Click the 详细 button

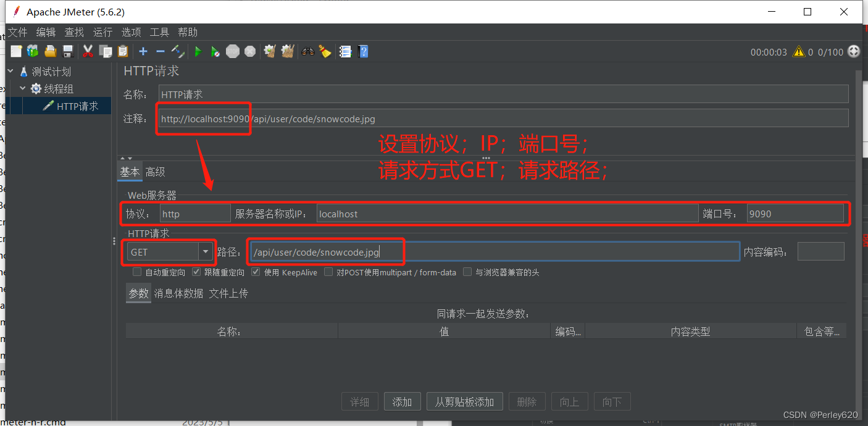[x=360, y=402]
